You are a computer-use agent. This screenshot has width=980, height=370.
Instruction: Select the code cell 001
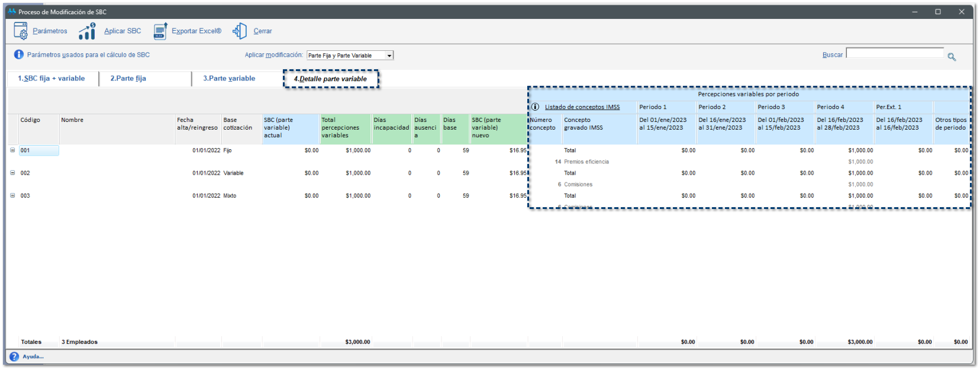pos(38,150)
